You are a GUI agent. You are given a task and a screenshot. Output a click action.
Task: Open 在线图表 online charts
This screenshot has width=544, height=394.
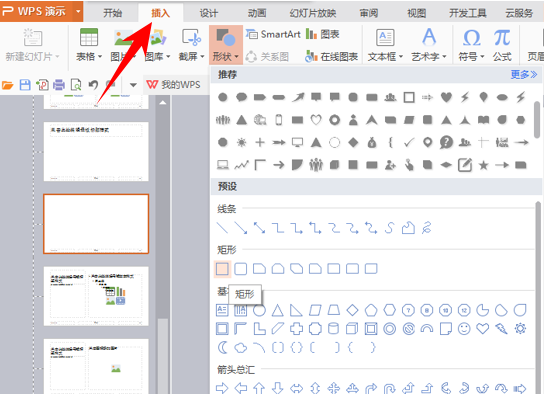[x=331, y=57]
